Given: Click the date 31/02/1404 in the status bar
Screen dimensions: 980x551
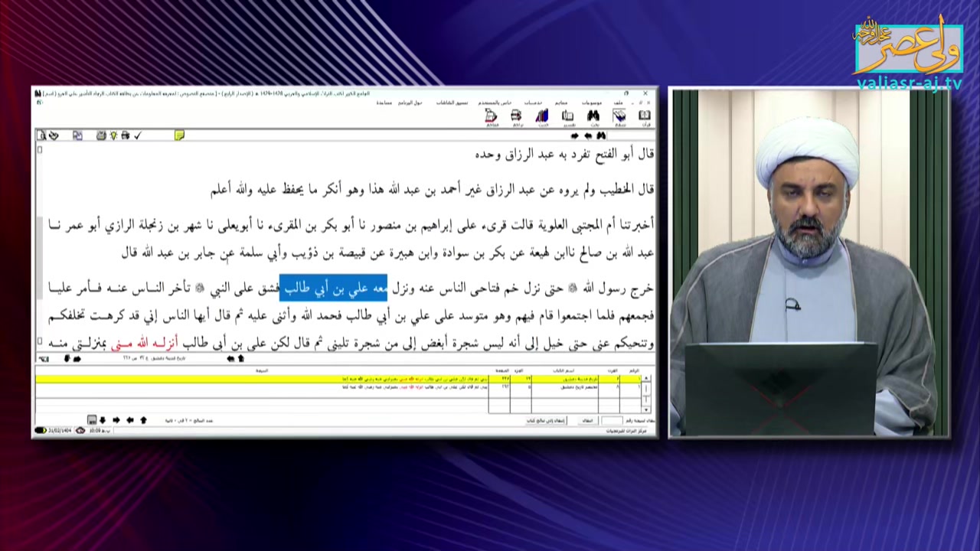Looking at the screenshot, I should 59,432.
